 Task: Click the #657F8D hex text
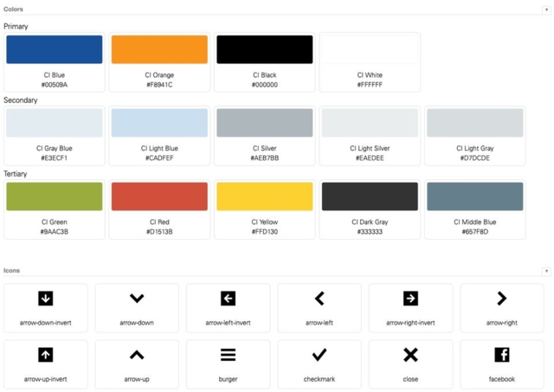point(475,232)
